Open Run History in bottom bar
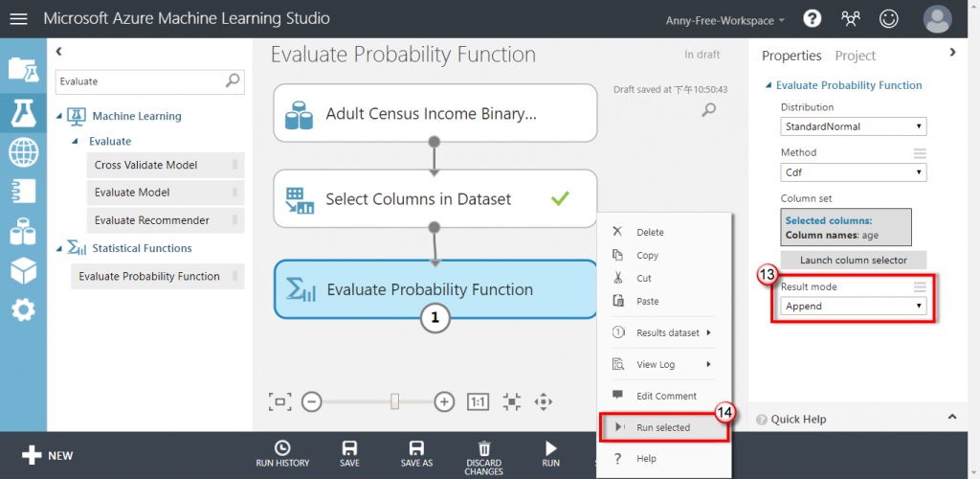 282,454
